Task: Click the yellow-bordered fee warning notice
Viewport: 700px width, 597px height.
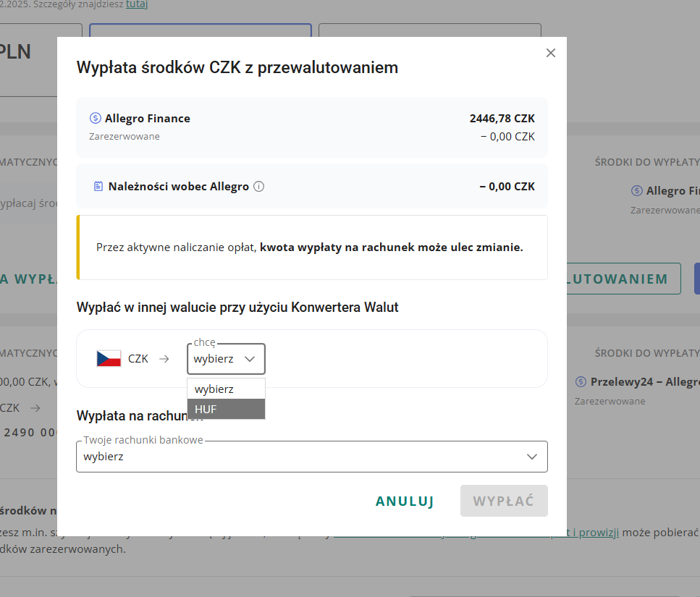Action: point(312,247)
